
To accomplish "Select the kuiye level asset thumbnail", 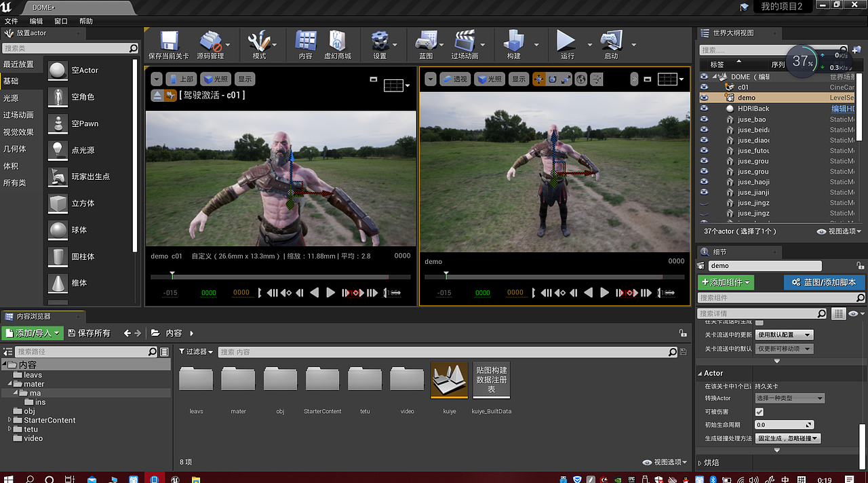I will pyautogui.click(x=449, y=380).
